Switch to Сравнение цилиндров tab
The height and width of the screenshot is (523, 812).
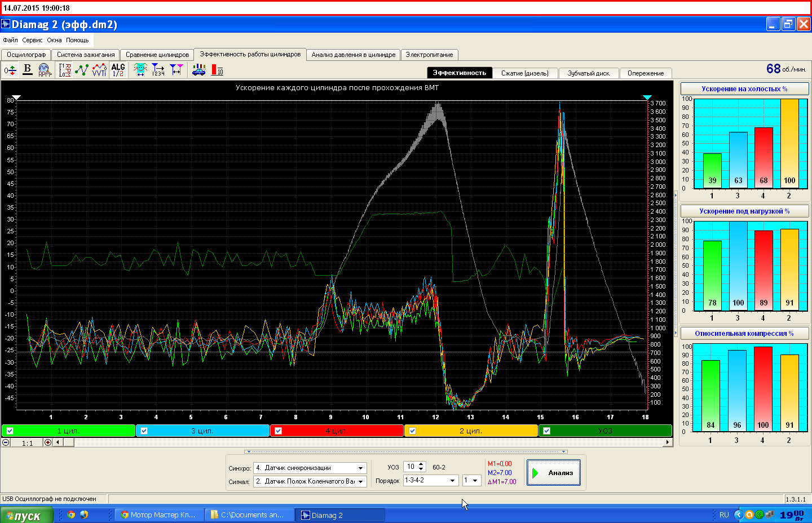(x=157, y=55)
